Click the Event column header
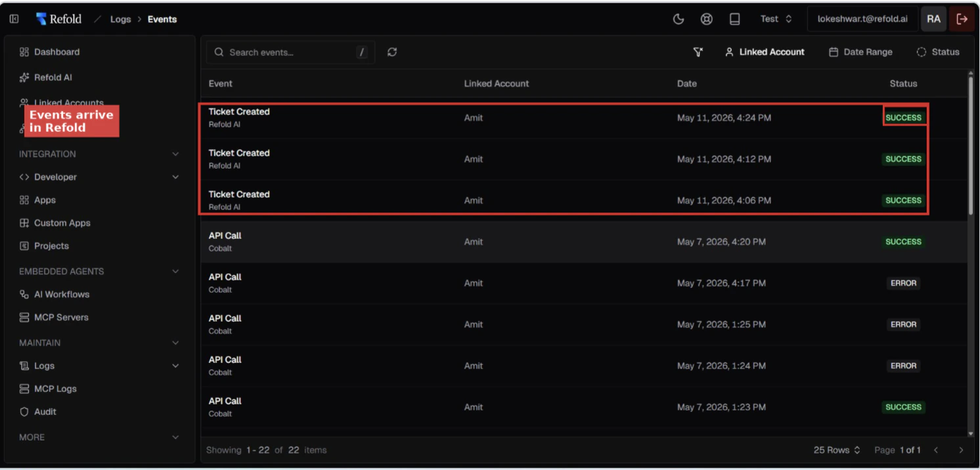 (x=221, y=83)
